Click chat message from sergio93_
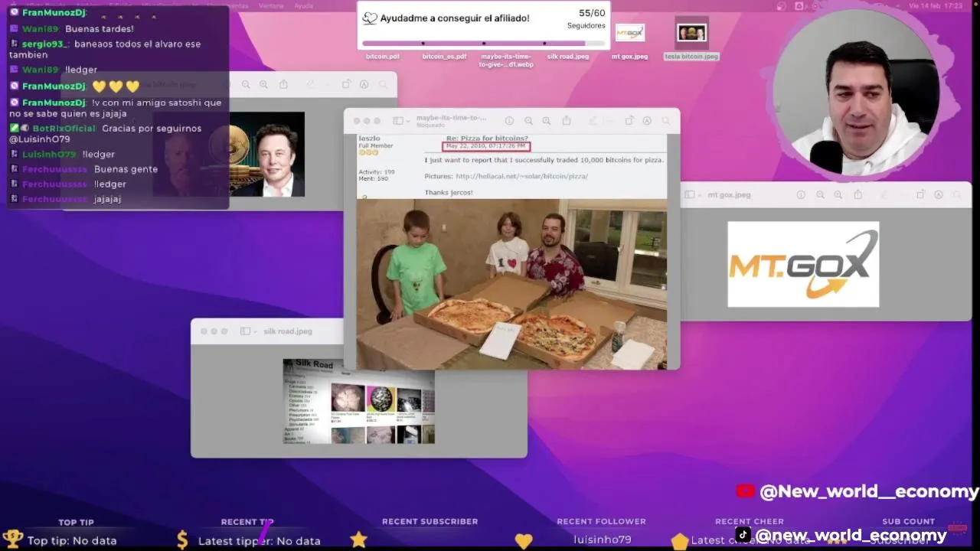This screenshot has height=551, width=980. click(106, 49)
